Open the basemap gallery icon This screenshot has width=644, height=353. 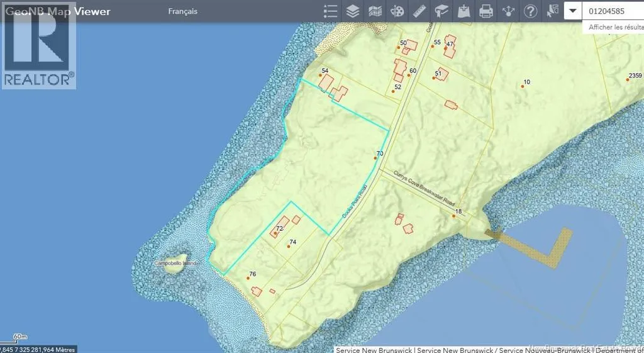coord(375,11)
